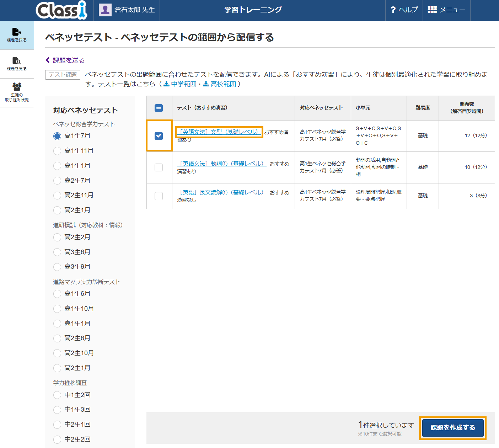Click the help question mark icon
This screenshot has width=499, height=448.
[393, 10]
